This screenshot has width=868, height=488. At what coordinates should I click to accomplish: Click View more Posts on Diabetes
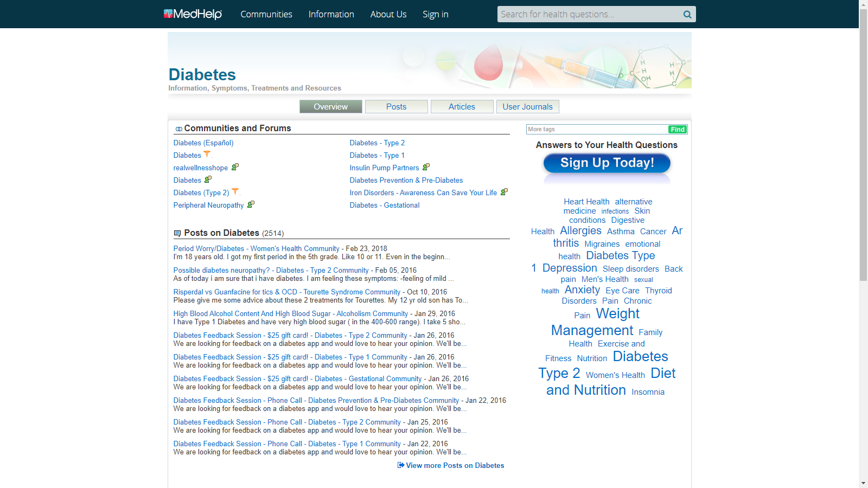pyautogui.click(x=455, y=466)
